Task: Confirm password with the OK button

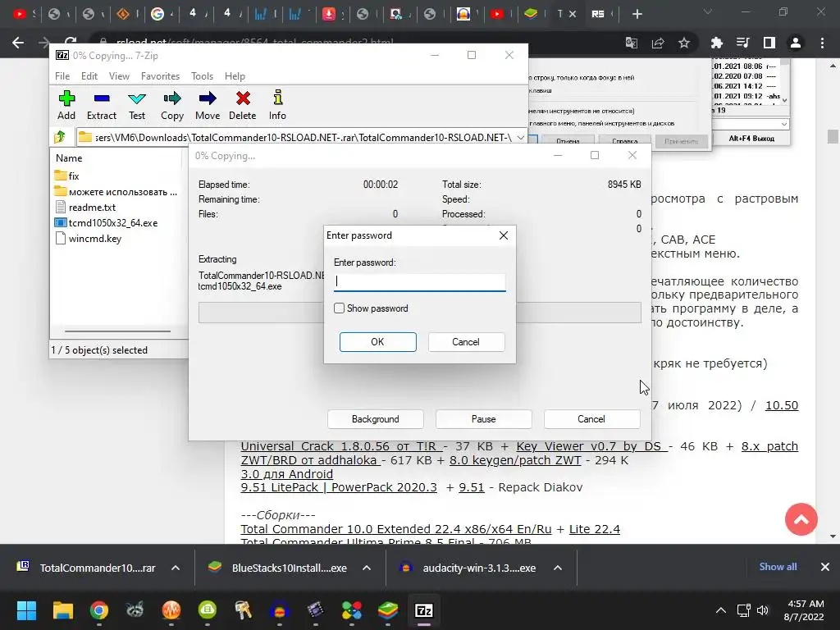Action: point(377,342)
